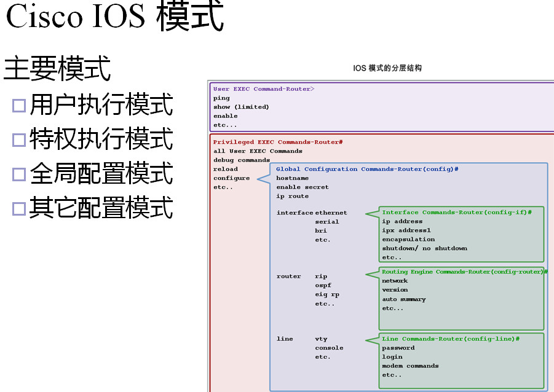Select the "encapsulation" command text

click(408, 240)
